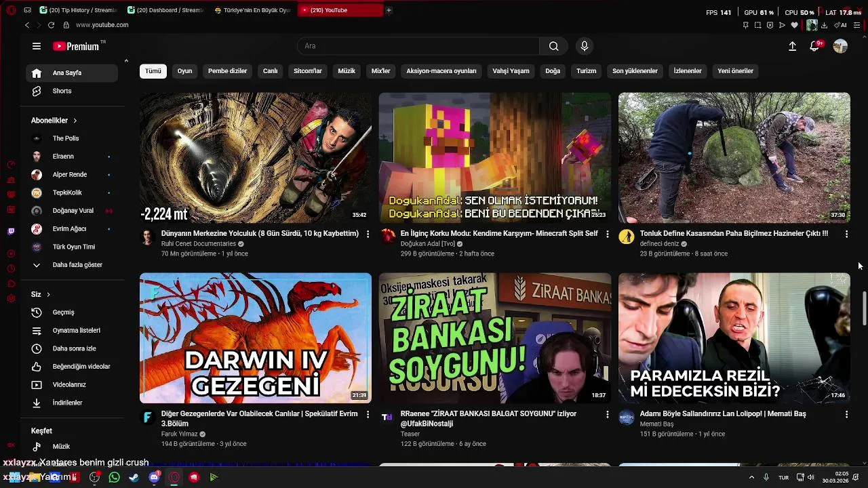Open the Faruk Yılmaz channel link
Image resolution: width=868 pixels, height=488 pixels.
pyautogui.click(x=180, y=434)
